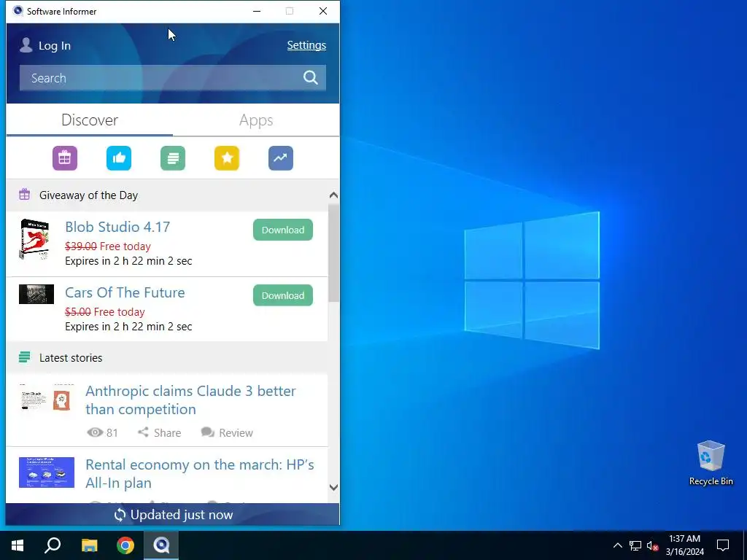
Task: Click the scrollbar up arrow
Action: point(333,195)
